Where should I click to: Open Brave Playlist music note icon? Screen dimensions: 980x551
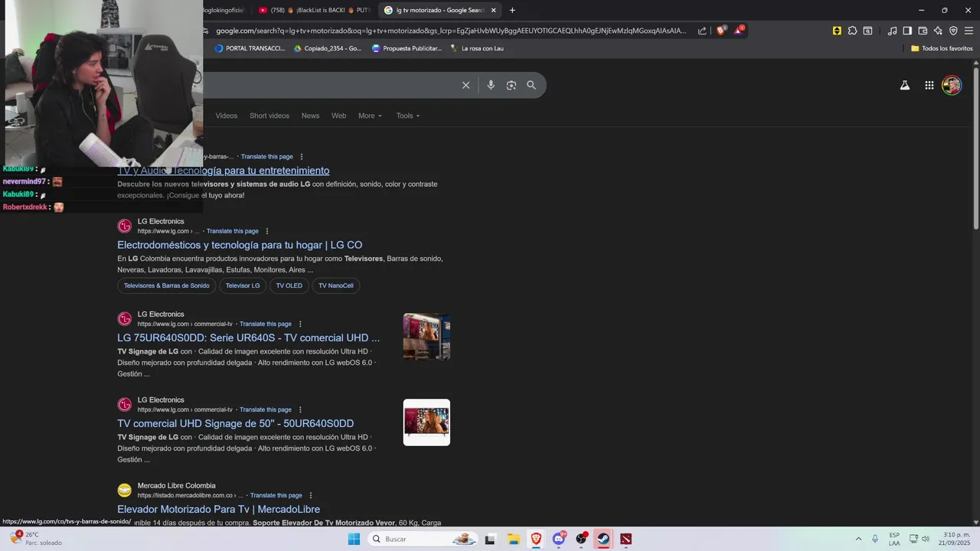point(892,31)
